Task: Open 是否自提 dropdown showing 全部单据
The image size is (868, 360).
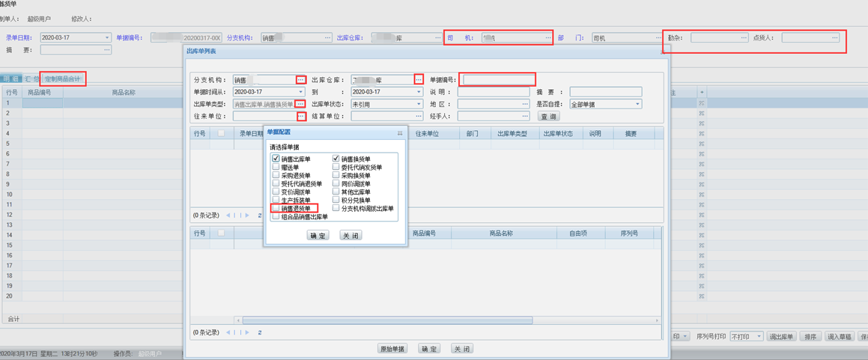Action: click(638, 104)
